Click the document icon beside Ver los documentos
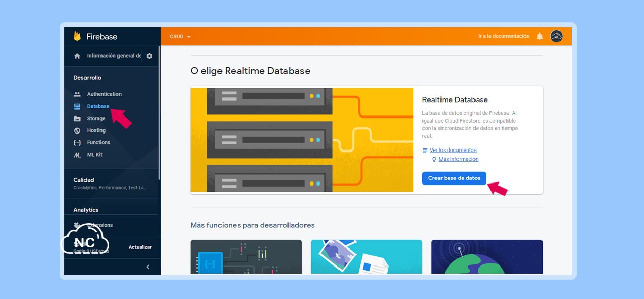The height and width of the screenshot is (299, 644). pos(425,150)
